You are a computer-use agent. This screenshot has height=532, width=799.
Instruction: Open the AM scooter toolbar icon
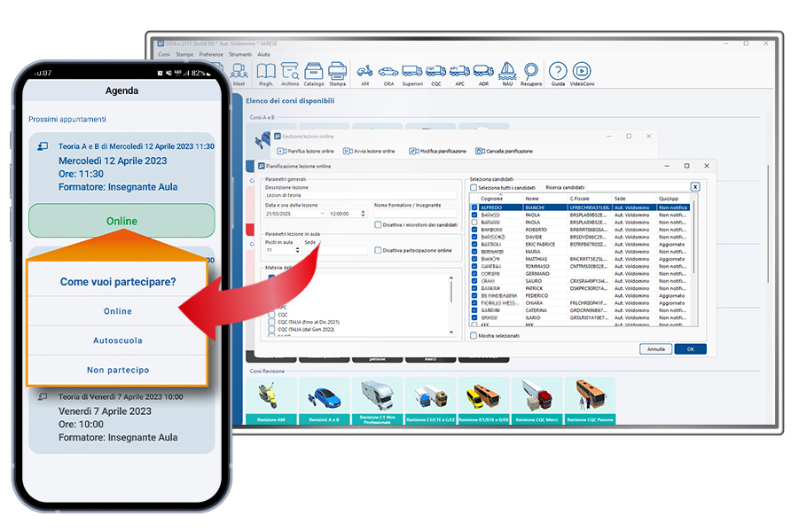tap(364, 74)
